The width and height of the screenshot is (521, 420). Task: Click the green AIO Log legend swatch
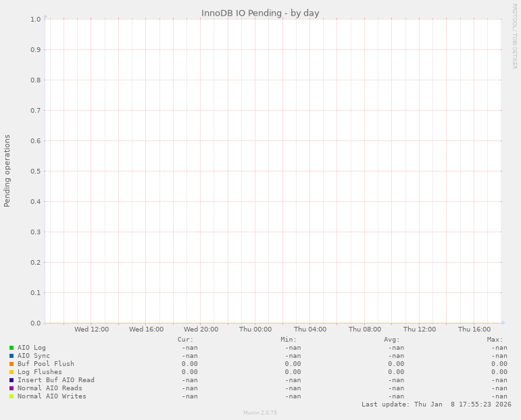tap(11, 348)
